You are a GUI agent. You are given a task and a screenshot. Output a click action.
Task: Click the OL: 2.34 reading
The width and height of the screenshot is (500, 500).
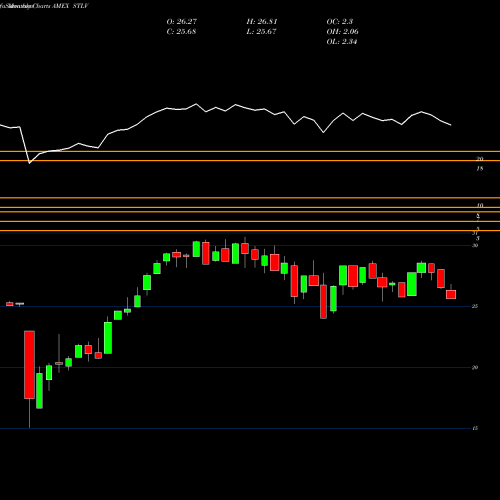coord(342,42)
